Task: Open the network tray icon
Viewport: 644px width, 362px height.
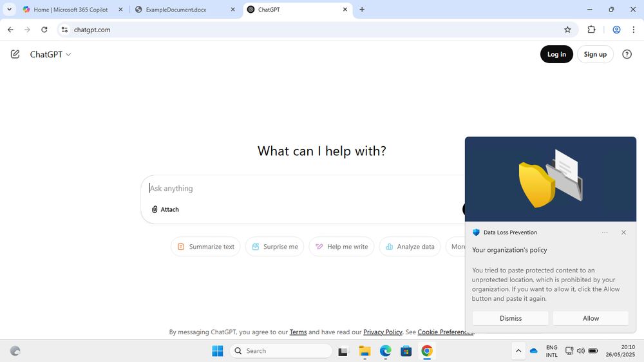Action: pos(569,351)
